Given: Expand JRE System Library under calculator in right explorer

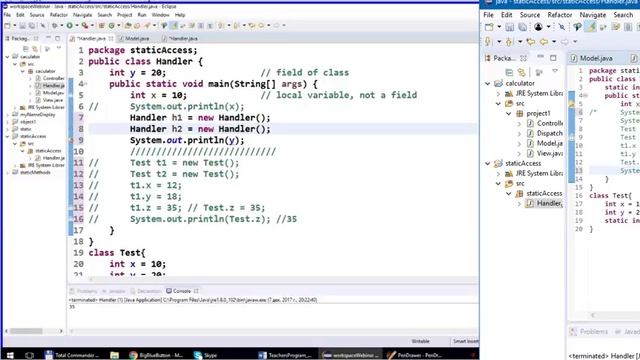Looking at the screenshot, I should pyautogui.click(x=498, y=93).
